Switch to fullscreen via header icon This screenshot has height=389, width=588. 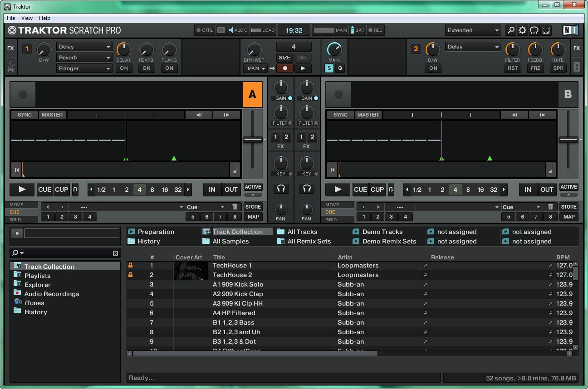(546, 30)
